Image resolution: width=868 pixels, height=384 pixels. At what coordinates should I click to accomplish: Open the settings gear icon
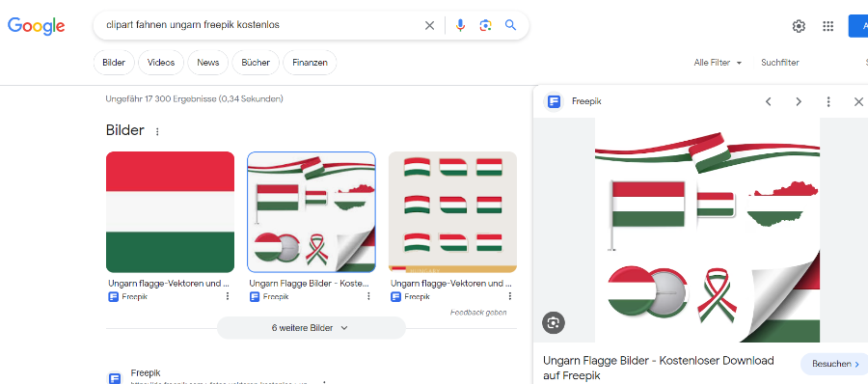click(799, 26)
